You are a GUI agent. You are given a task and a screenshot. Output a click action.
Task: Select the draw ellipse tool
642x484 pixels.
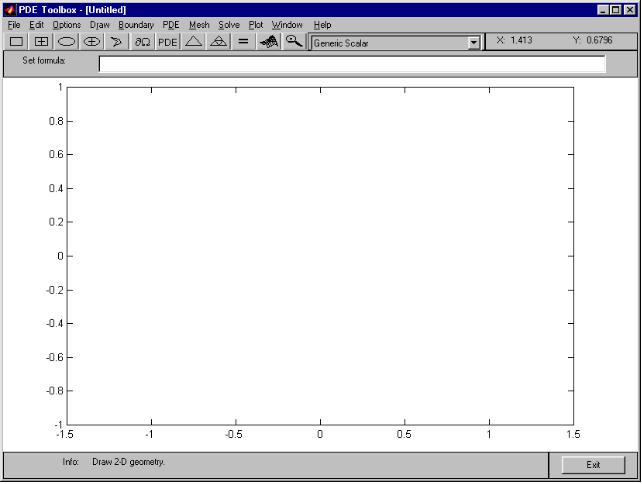(66, 41)
